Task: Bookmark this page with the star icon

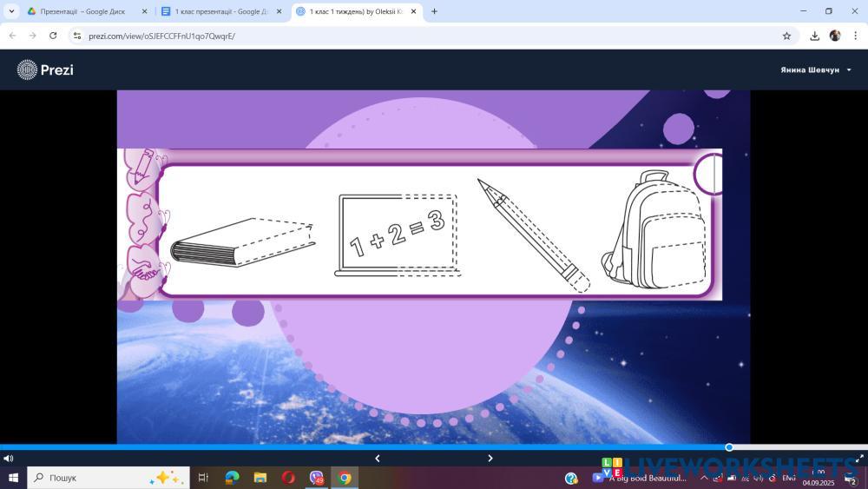Action: (x=786, y=36)
